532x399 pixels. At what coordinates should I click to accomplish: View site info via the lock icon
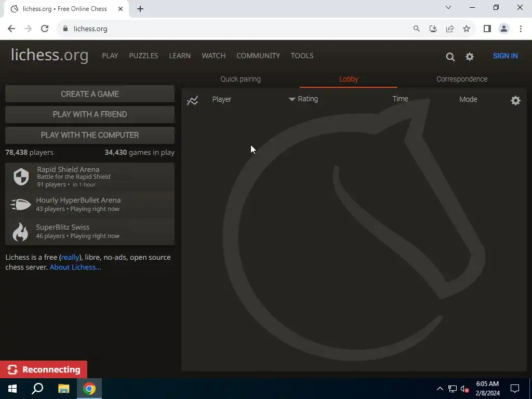(x=65, y=29)
